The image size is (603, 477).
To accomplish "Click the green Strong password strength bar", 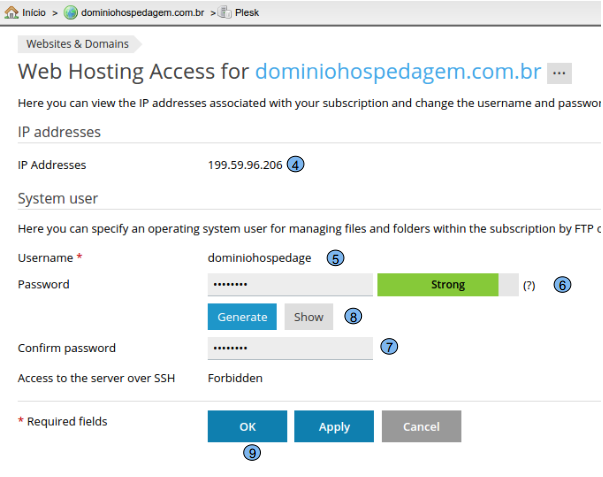I will point(438,285).
